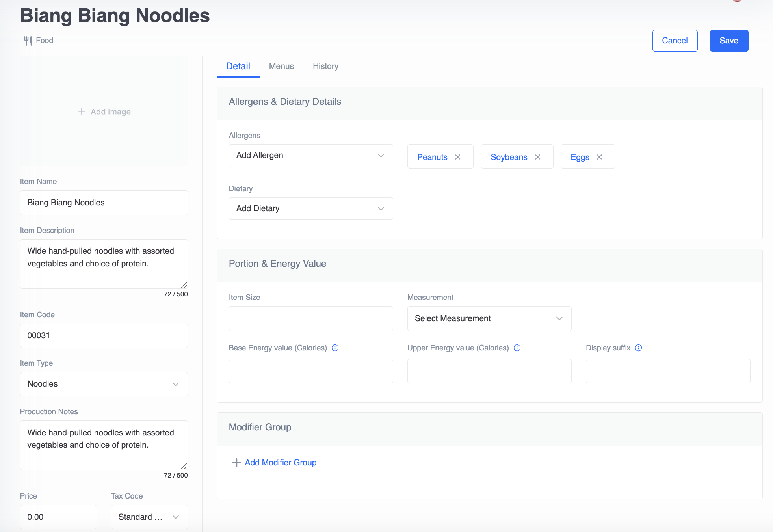The width and height of the screenshot is (773, 532).
Task: Click the Tax Code label
Action: click(127, 496)
